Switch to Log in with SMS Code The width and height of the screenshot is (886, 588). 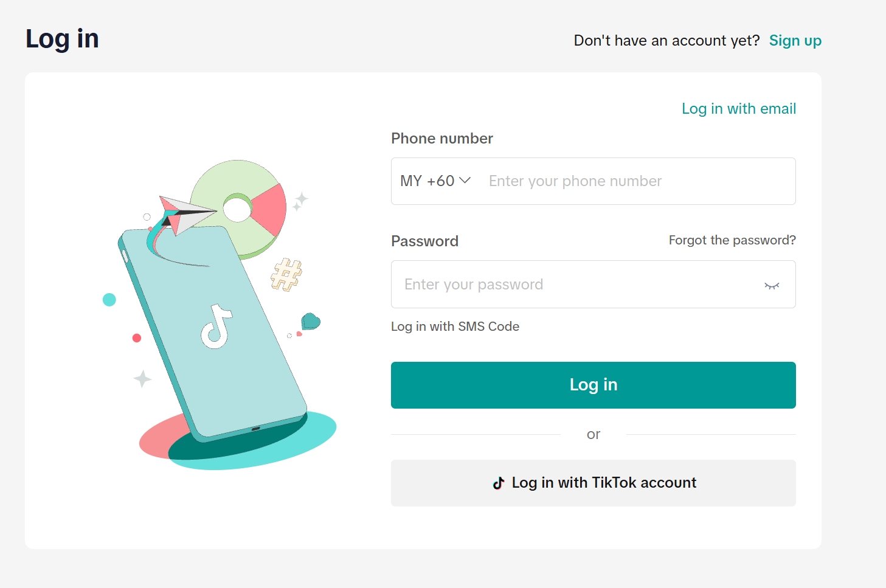[x=455, y=327]
